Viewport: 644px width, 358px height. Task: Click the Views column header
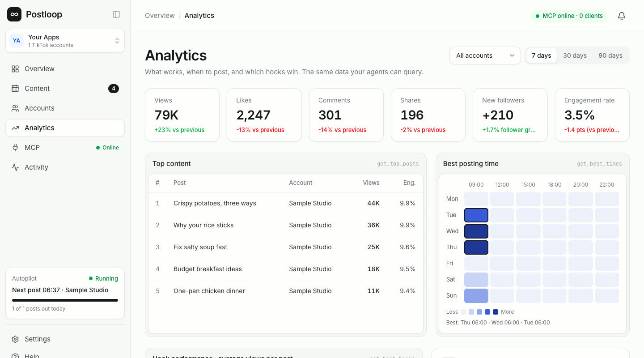pyautogui.click(x=371, y=183)
